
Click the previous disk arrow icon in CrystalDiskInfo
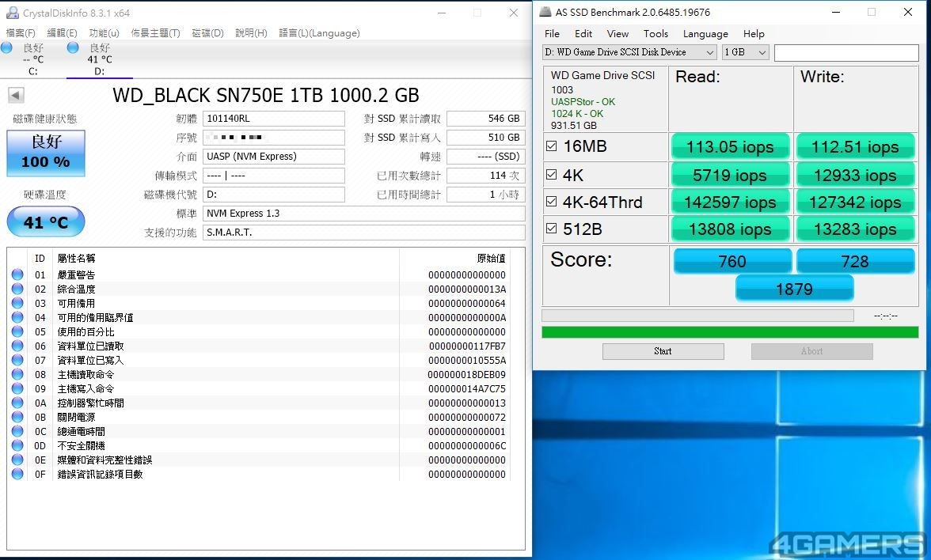(16, 95)
